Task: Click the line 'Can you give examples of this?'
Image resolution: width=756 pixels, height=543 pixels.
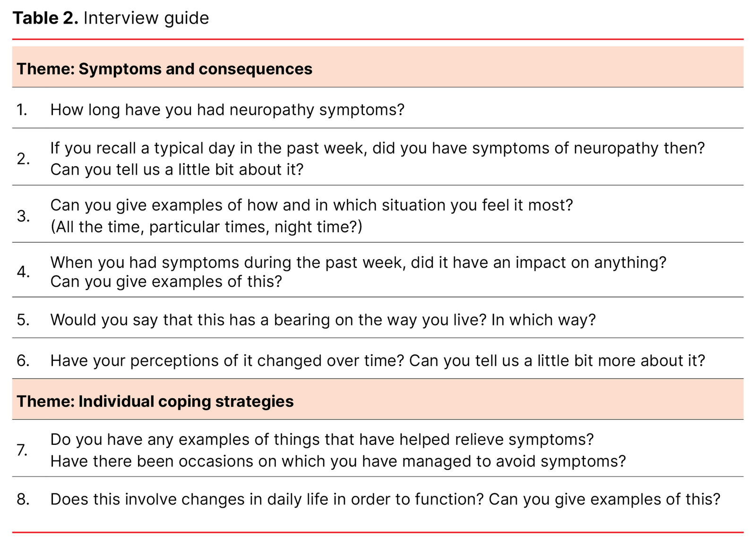Action: point(166,281)
